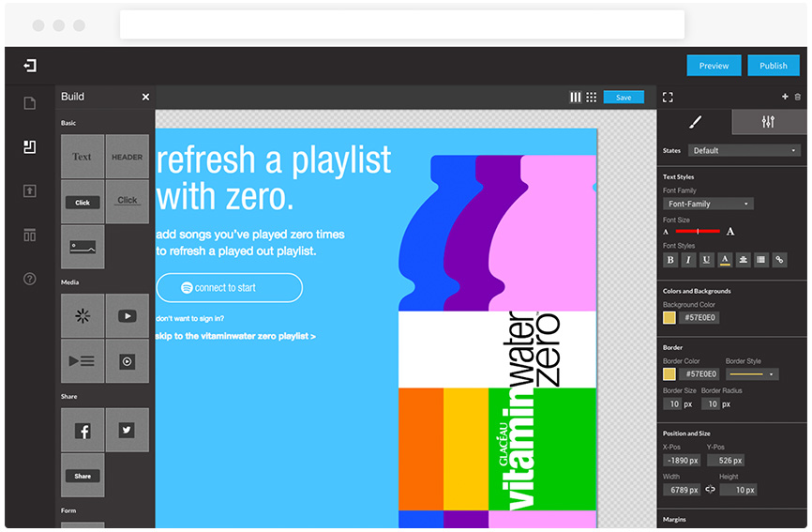Edit the Border Size value field
The height and width of the screenshot is (532, 812).
(x=672, y=404)
